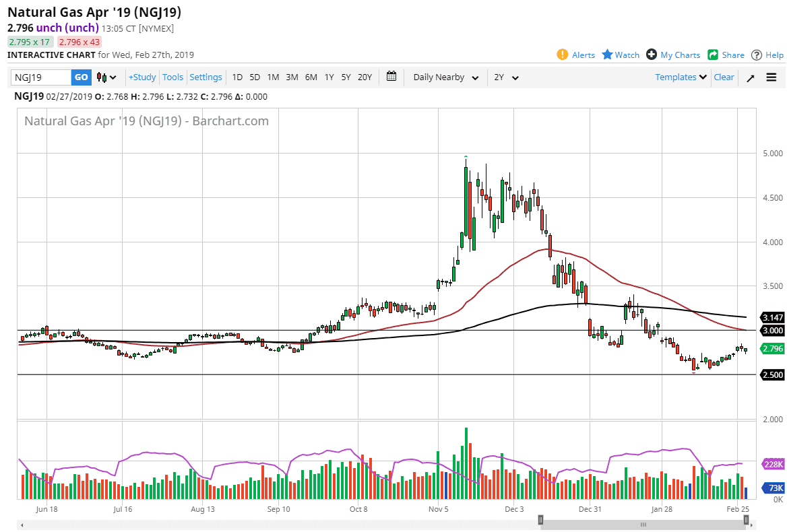
Task: Open the Alerts bell icon
Action: [x=563, y=55]
